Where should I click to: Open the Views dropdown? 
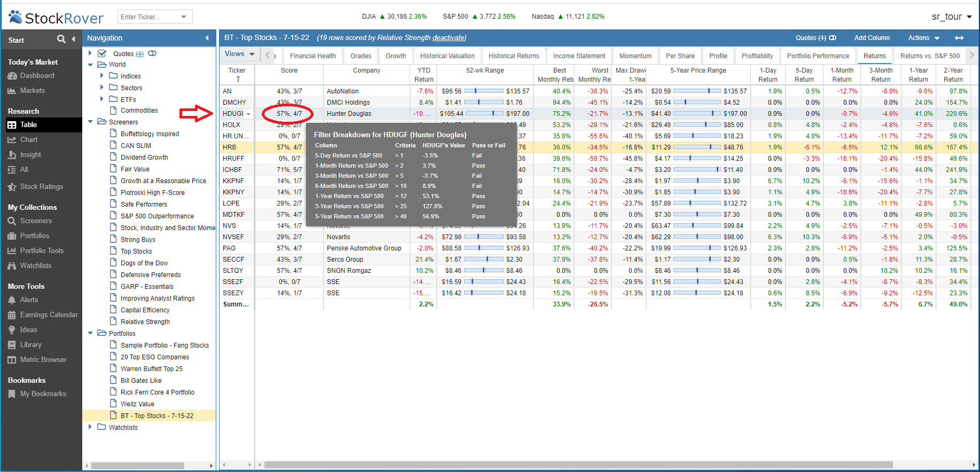click(239, 54)
